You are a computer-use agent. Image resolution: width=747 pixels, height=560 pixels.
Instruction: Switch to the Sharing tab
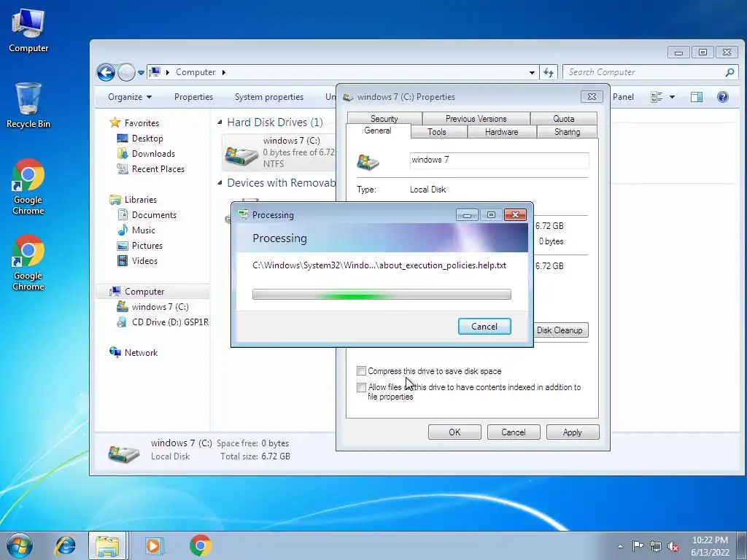click(567, 132)
